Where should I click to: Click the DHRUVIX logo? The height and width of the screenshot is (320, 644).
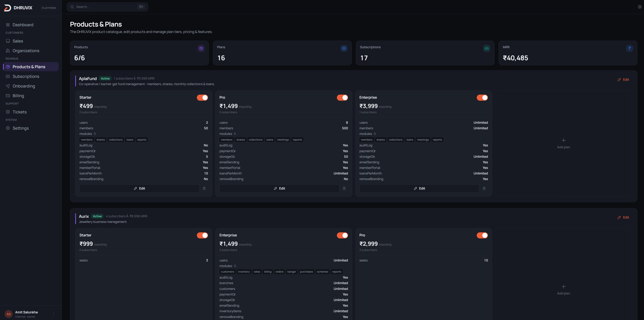pos(18,8)
